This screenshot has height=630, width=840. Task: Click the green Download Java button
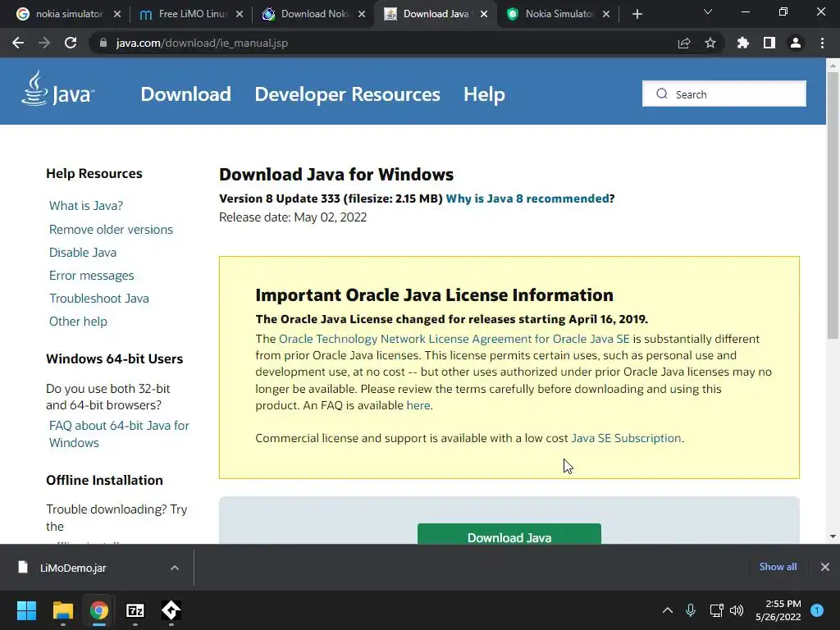509,534
